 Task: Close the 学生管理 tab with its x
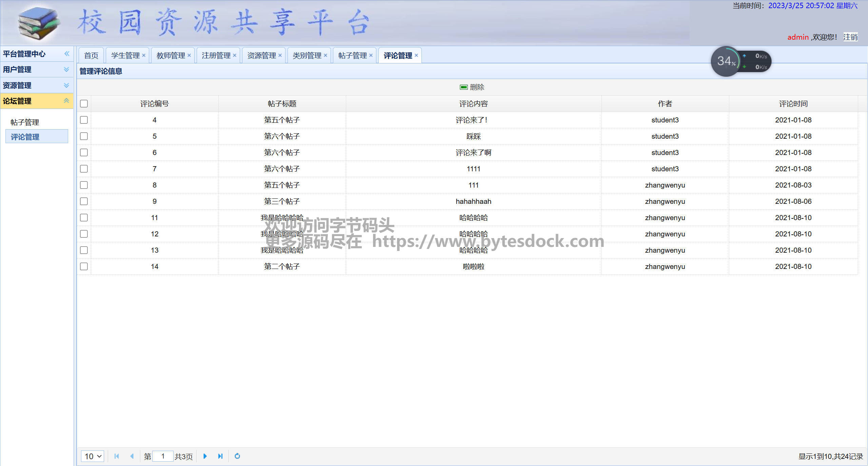(144, 55)
